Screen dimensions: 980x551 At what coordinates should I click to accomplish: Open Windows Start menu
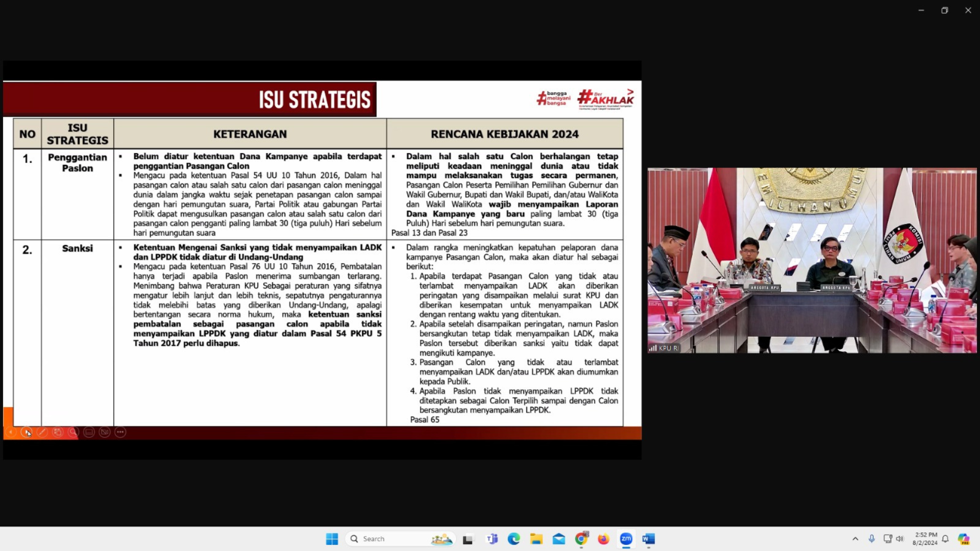tap(332, 539)
